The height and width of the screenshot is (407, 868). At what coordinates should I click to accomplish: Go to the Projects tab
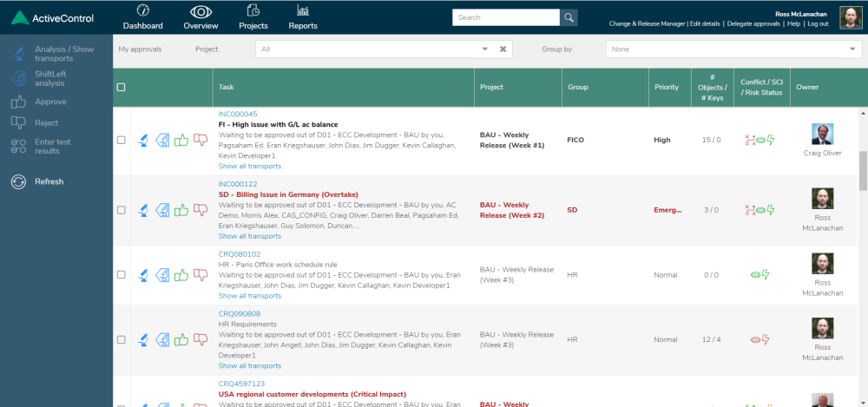(253, 17)
